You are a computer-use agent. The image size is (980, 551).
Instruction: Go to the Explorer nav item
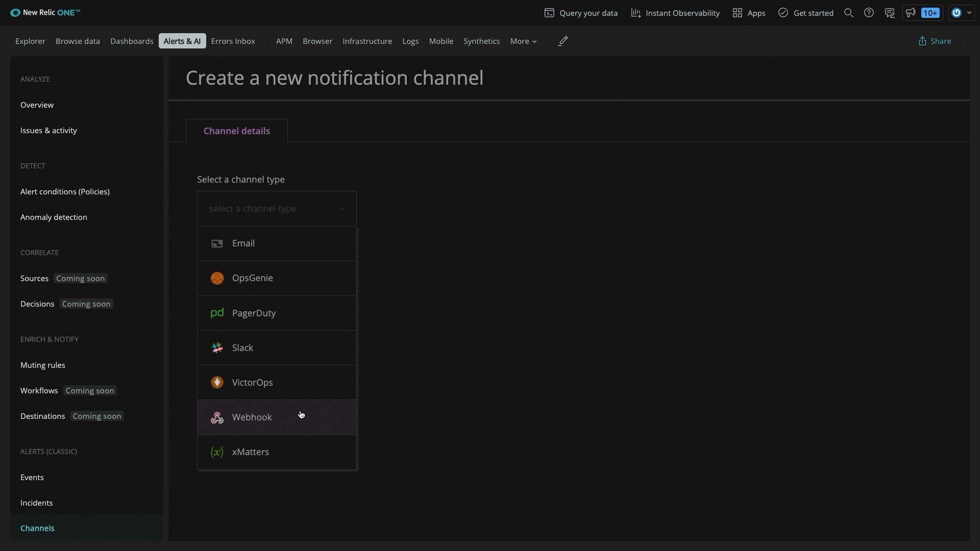coord(30,41)
